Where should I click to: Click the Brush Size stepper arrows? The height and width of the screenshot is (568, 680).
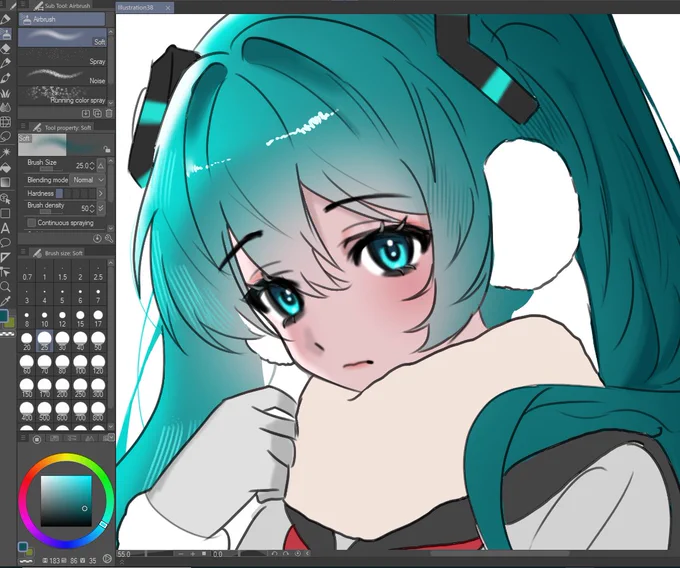click(x=92, y=166)
